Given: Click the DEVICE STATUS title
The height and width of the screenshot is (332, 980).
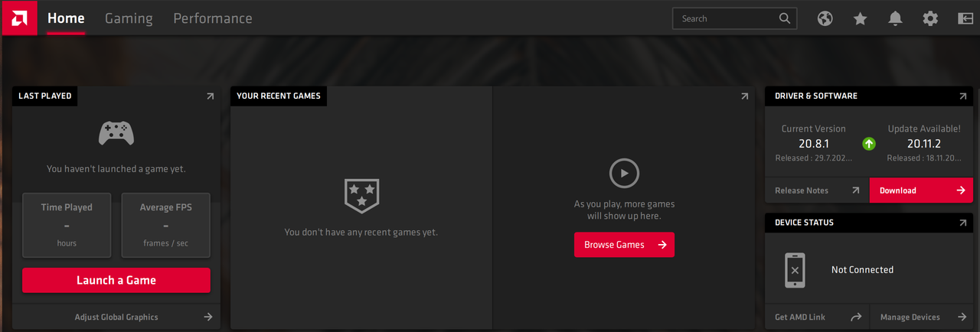Looking at the screenshot, I should (x=804, y=223).
